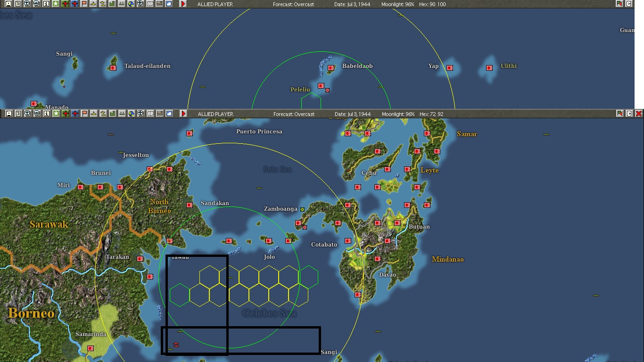Click 'Forecast: Overcast' in lower bar
Screen dimensions: 644x362
click(294, 114)
